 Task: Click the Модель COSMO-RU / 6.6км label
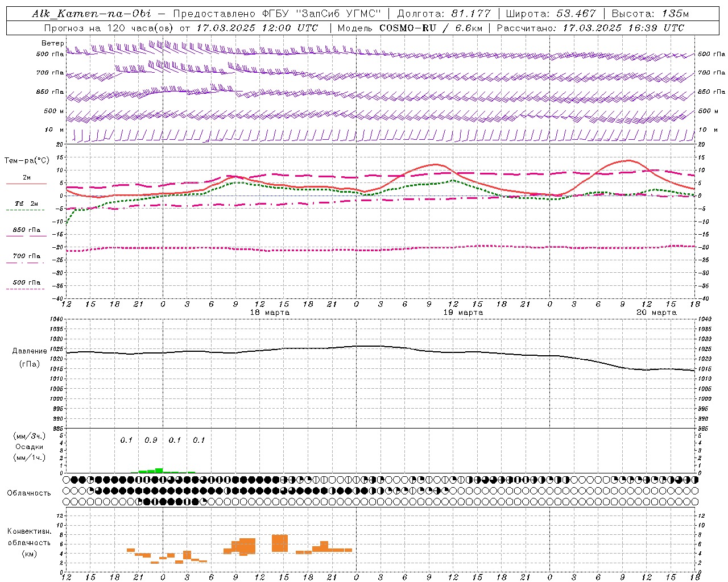(x=410, y=28)
